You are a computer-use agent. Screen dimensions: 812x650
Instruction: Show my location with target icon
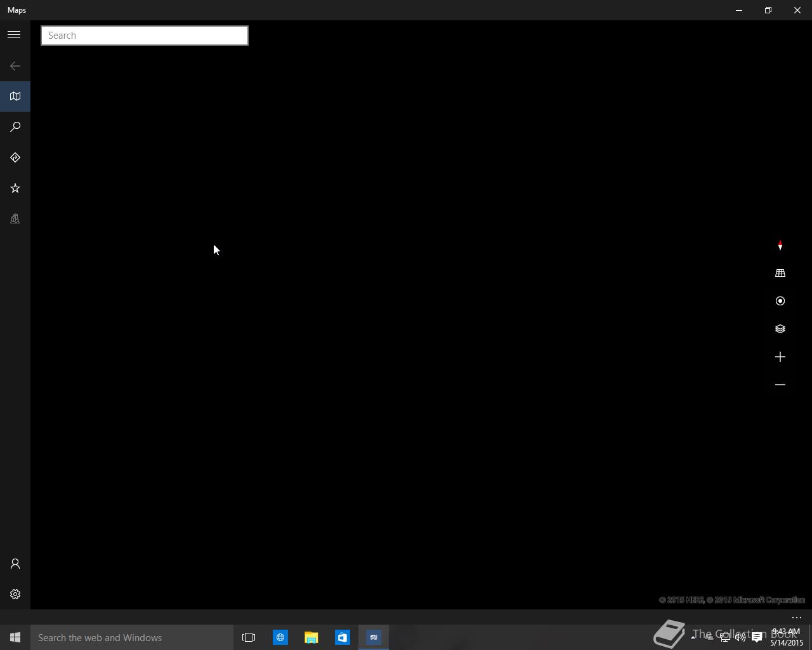(x=780, y=301)
